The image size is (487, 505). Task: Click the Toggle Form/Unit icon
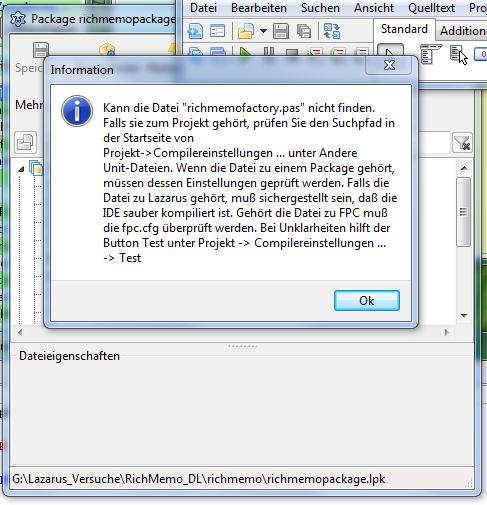pos(332,31)
